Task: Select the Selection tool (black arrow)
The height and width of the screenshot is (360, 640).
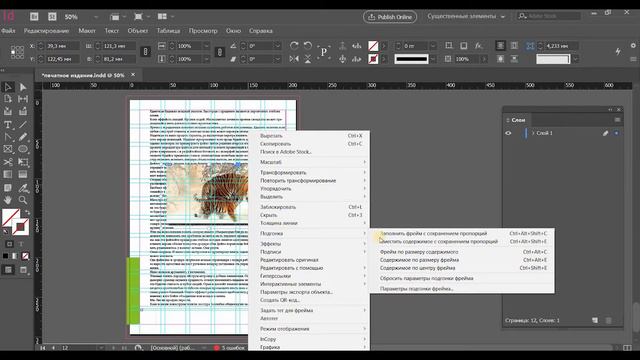Action: click(x=8, y=87)
